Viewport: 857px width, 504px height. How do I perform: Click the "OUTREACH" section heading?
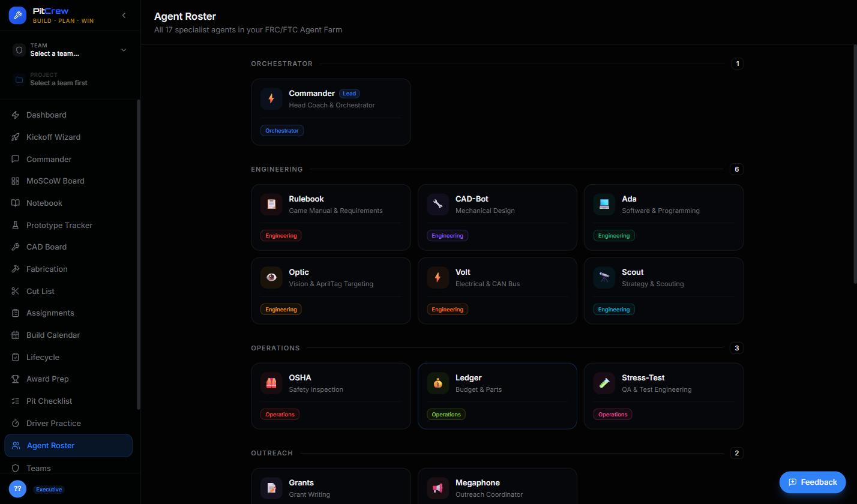click(x=272, y=453)
